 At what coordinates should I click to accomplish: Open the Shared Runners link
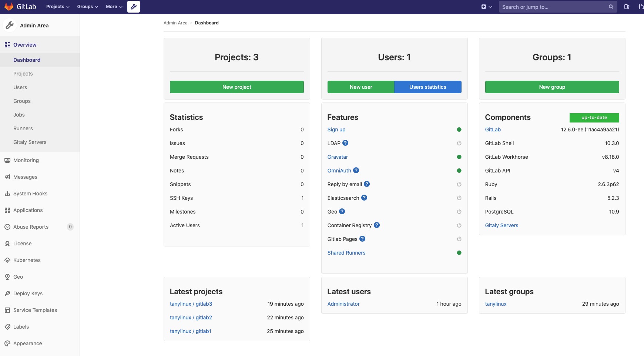[346, 253]
